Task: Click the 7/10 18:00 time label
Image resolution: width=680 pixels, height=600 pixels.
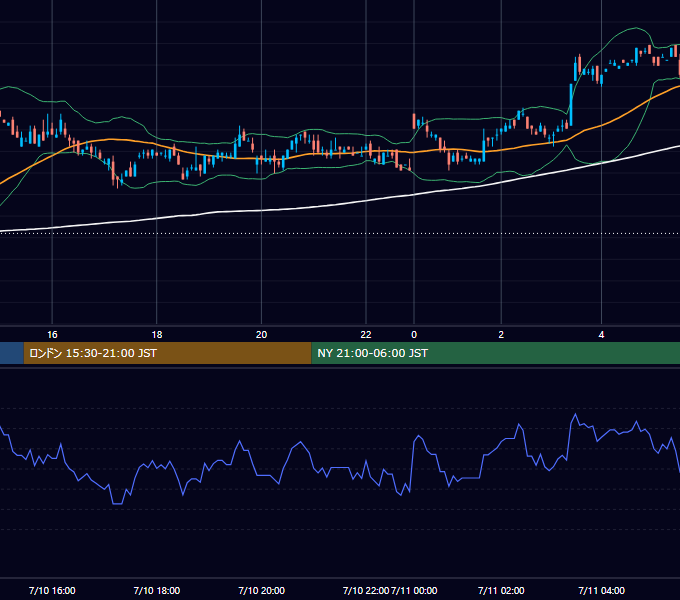Action: [157, 590]
